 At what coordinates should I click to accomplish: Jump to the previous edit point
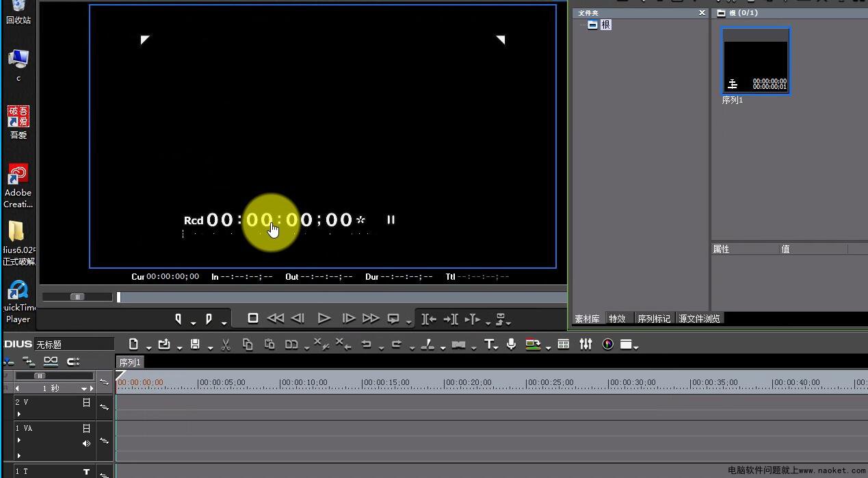[x=429, y=319]
